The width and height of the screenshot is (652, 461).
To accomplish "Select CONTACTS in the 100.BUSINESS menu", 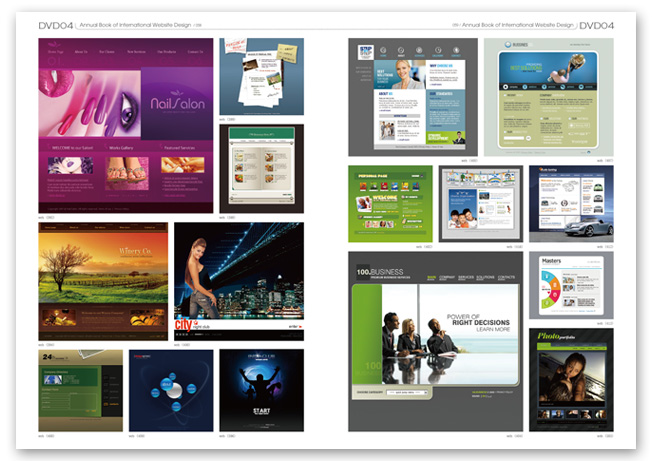I will click(x=506, y=277).
